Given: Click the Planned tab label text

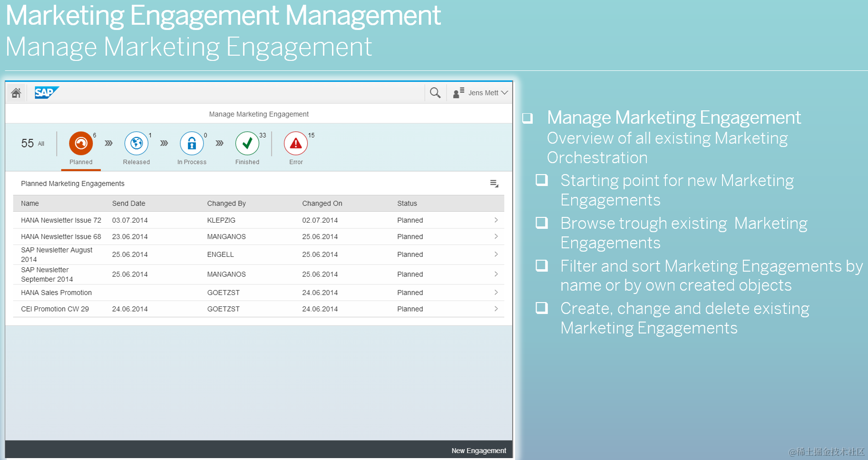Looking at the screenshot, I should (x=81, y=162).
